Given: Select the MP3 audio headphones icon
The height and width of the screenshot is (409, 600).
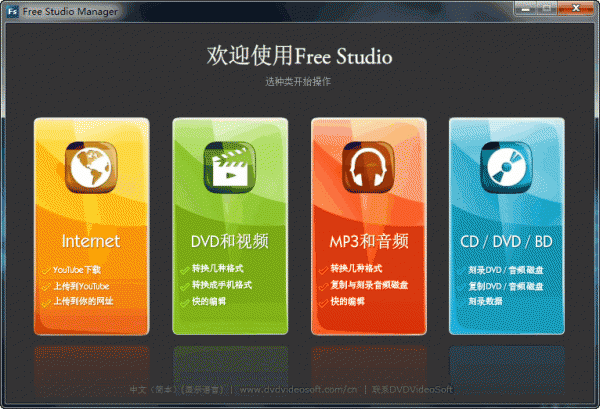Looking at the screenshot, I should [368, 167].
